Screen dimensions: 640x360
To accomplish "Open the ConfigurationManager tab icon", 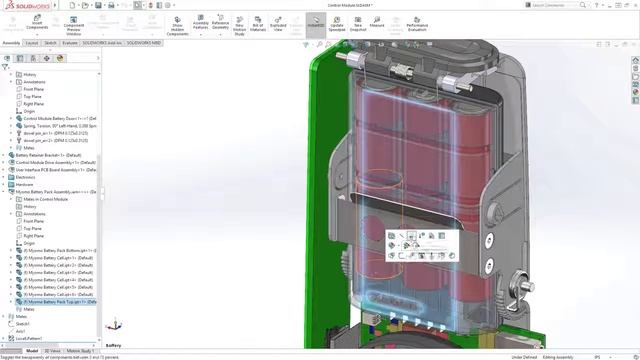I will click(33, 58).
